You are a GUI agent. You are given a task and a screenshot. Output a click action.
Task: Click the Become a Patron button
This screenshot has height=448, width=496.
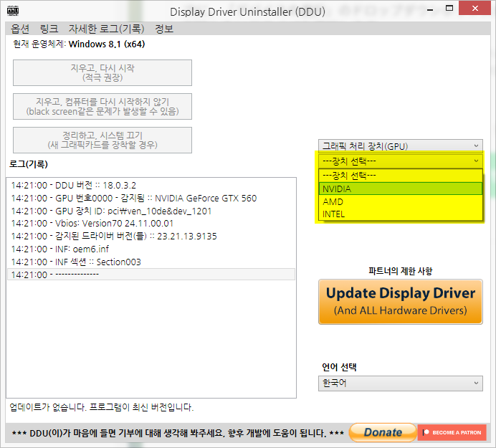click(x=452, y=432)
